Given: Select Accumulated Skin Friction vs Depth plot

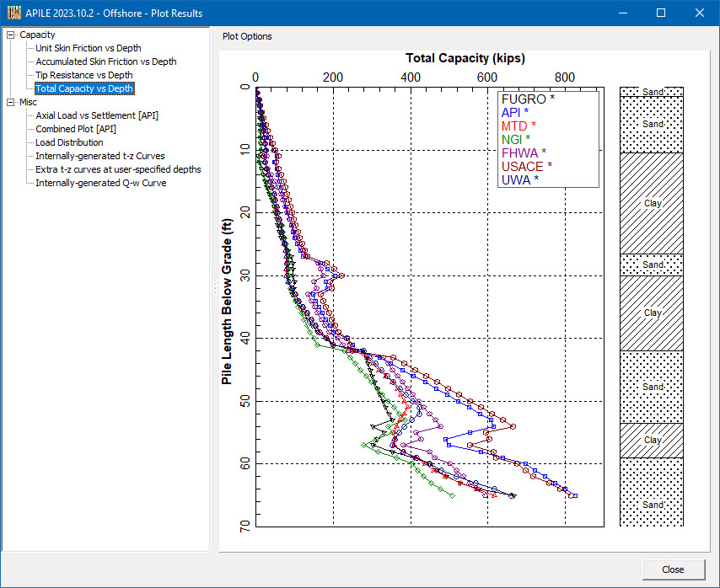Looking at the screenshot, I should [105, 61].
